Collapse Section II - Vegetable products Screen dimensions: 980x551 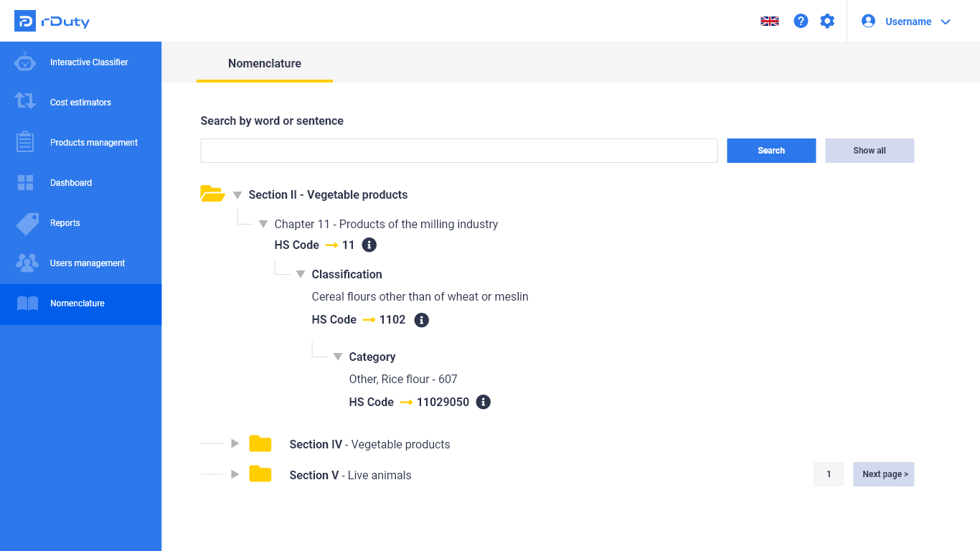(x=237, y=194)
